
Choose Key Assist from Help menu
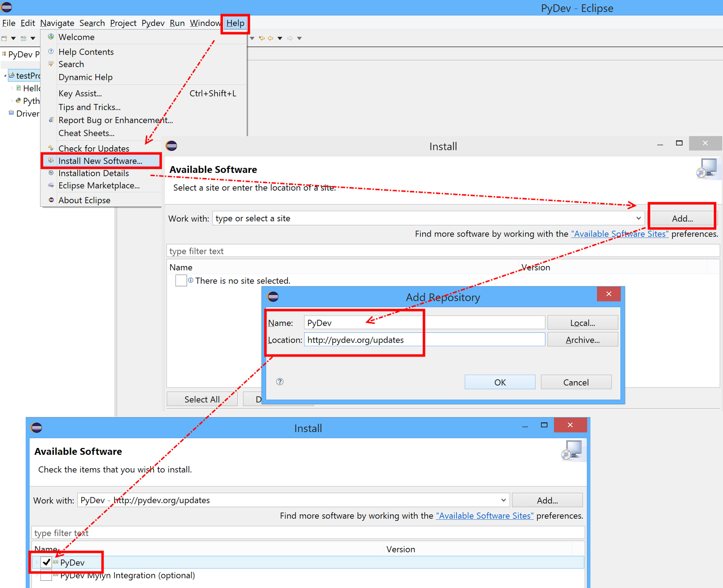tap(80, 93)
